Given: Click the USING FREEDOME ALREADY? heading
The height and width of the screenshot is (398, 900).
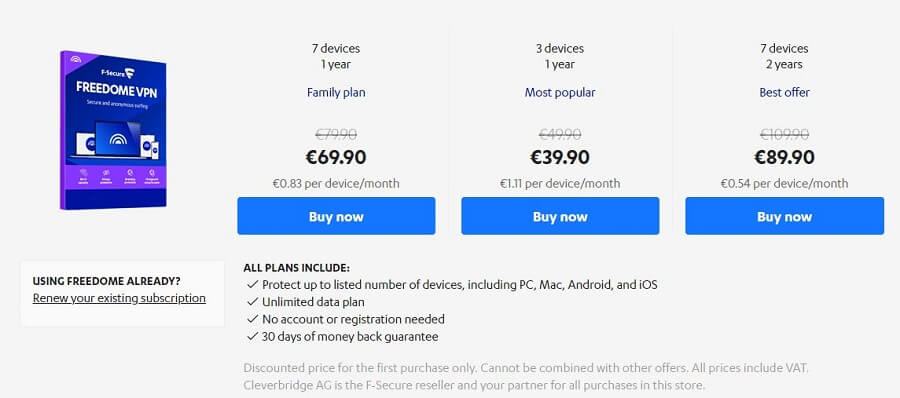Looking at the screenshot, I should [x=107, y=281].
